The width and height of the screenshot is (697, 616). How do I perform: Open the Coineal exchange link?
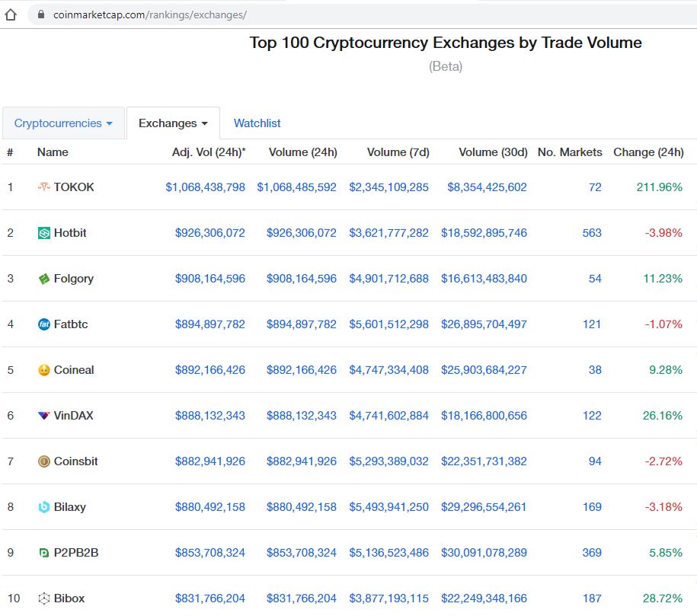click(74, 370)
